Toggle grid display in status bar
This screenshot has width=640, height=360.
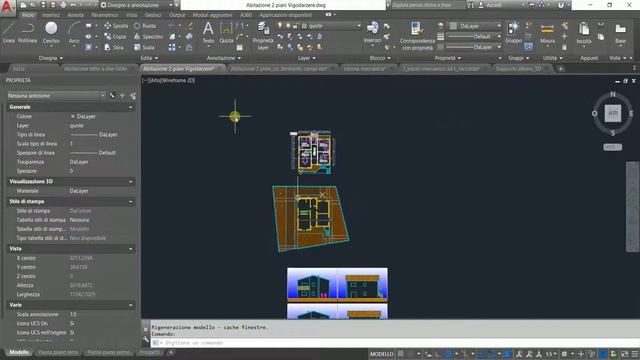401,354
